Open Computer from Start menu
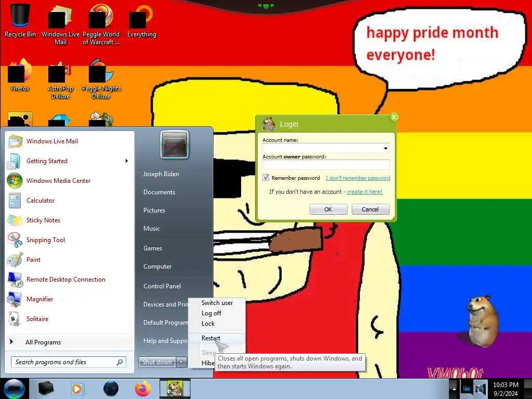This screenshot has width=532, height=399. (157, 267)
